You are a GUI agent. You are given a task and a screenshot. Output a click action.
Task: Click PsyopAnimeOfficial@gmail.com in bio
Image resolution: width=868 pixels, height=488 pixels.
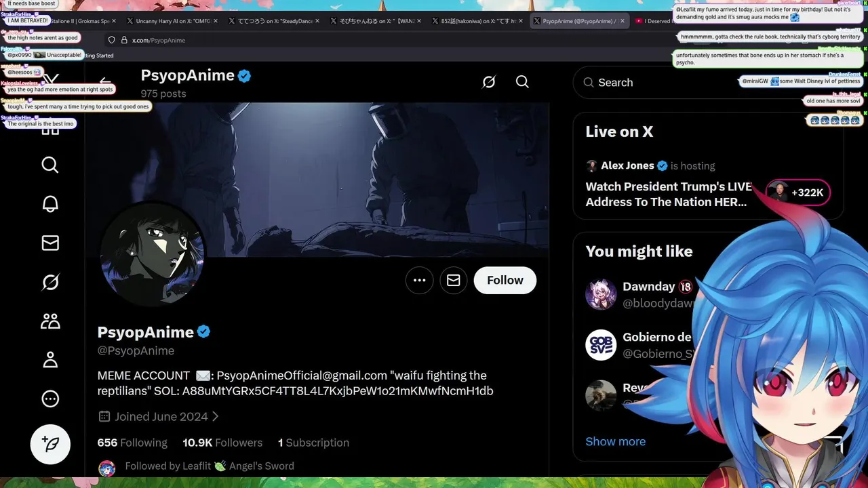(302, 375)
